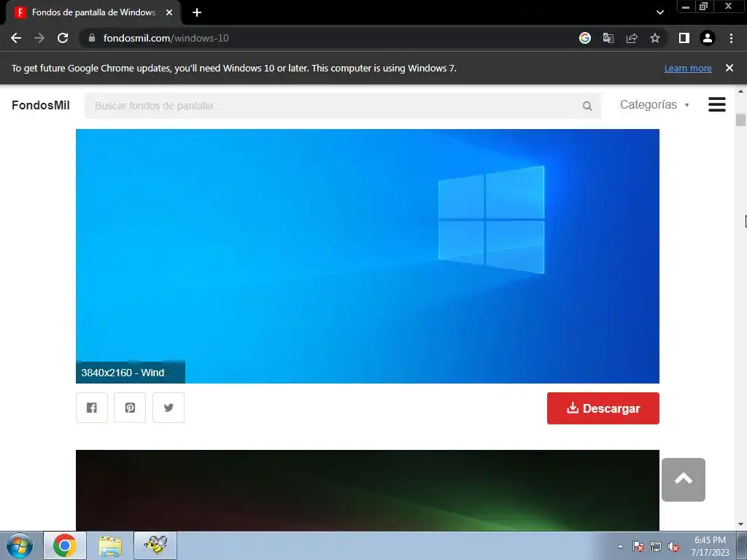Viewport: 747px width, 560px height.
Task: Open the taskbar clock showing 6:45 PM
Action: coord(710,546)
